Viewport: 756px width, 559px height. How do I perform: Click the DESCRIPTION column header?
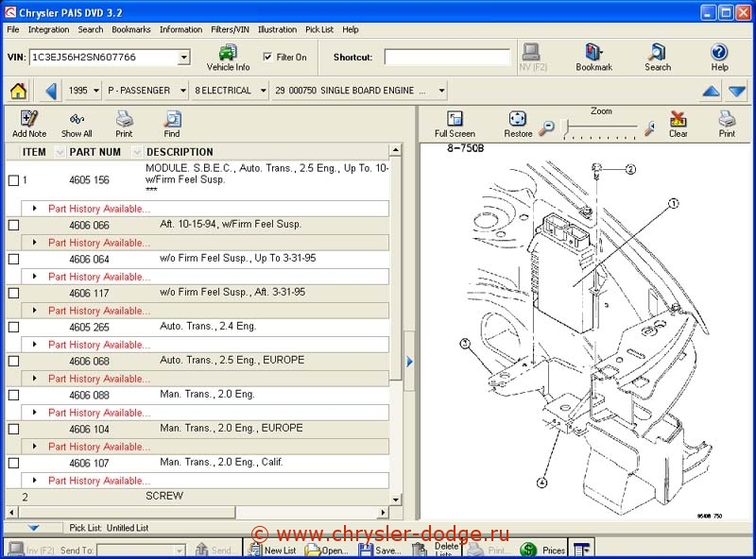click(x=180, y=152)
